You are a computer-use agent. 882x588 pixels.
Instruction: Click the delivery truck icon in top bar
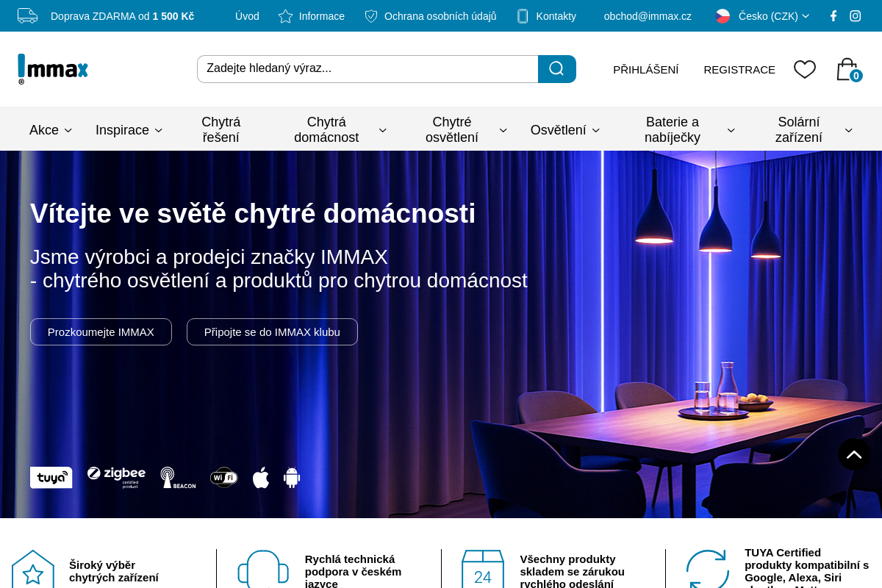click(27, 15)
